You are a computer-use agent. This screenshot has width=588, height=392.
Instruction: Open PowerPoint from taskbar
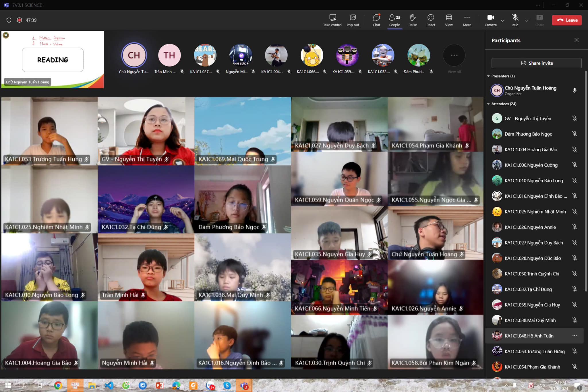159,385
